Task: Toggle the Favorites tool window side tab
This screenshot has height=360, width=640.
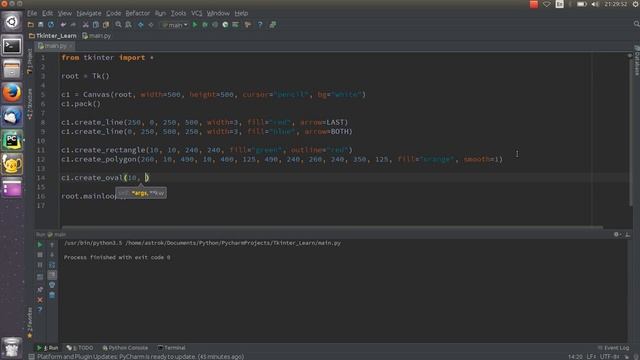Action: (29, 323)
